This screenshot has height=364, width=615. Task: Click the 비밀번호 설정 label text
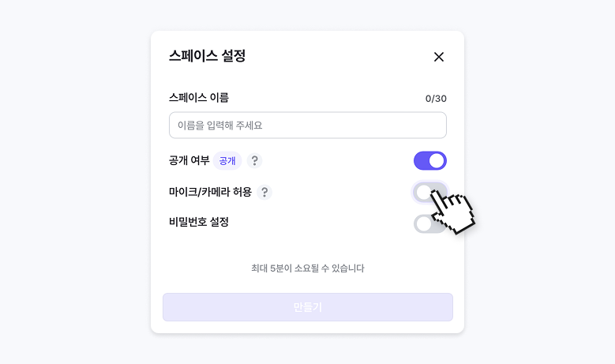pyautogui.click(x=198, y=222)
